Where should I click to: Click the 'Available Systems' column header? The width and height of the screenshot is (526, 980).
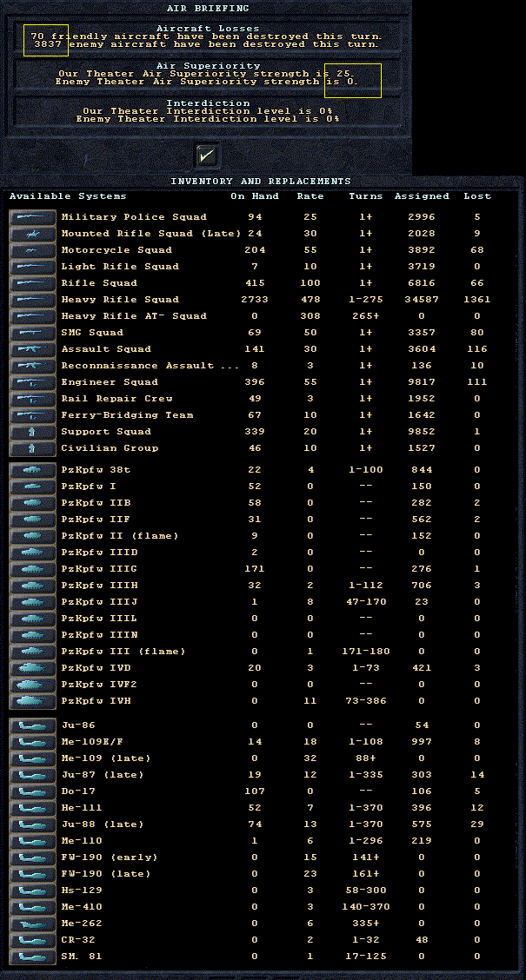tap(68, 196)
